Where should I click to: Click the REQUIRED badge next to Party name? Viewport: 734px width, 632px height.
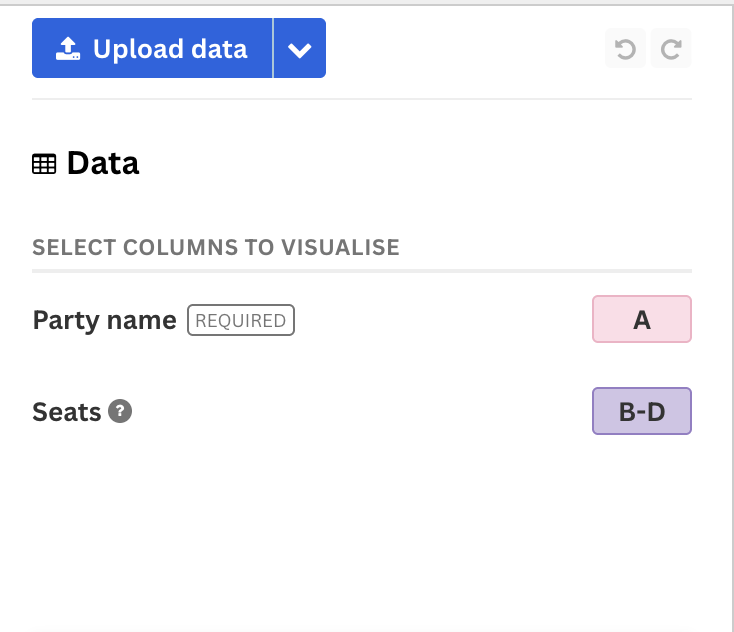point(241,320)
